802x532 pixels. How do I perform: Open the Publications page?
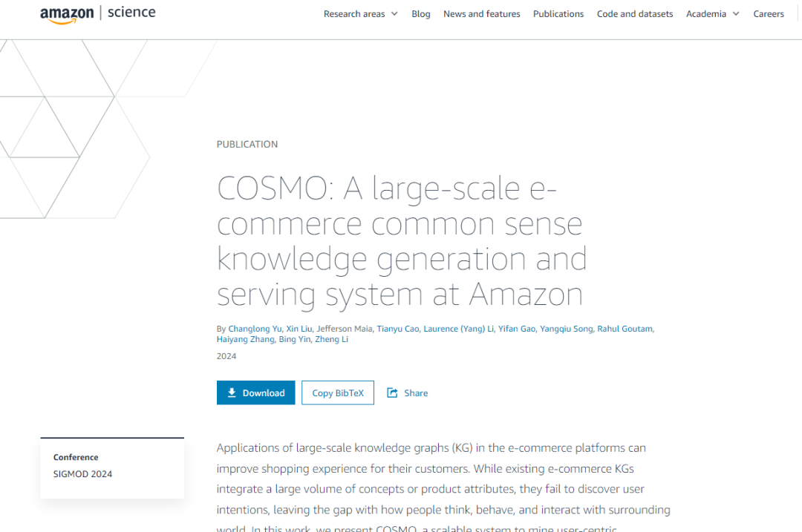point(558,14)
